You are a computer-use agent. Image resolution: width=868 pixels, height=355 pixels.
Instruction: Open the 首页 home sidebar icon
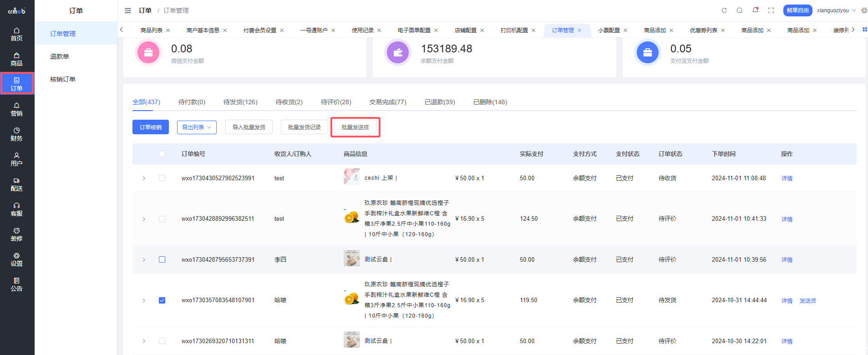[x=17, y=34]
